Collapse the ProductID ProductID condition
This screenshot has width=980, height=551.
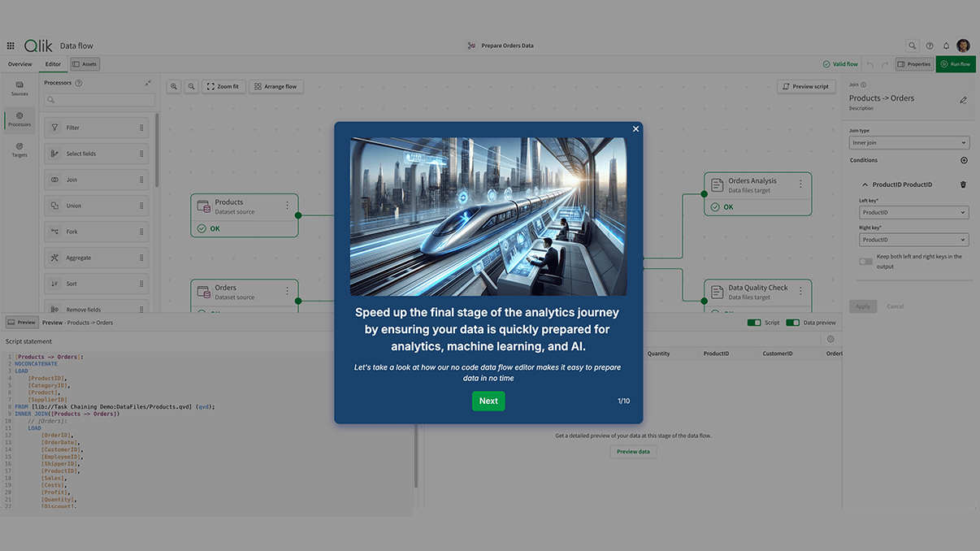point(865,184)
